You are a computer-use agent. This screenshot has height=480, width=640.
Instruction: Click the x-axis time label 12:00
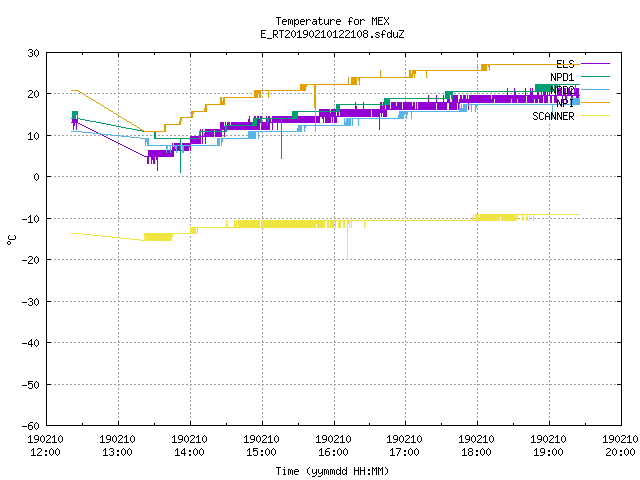pyautogui.click(x=45, y=452)
